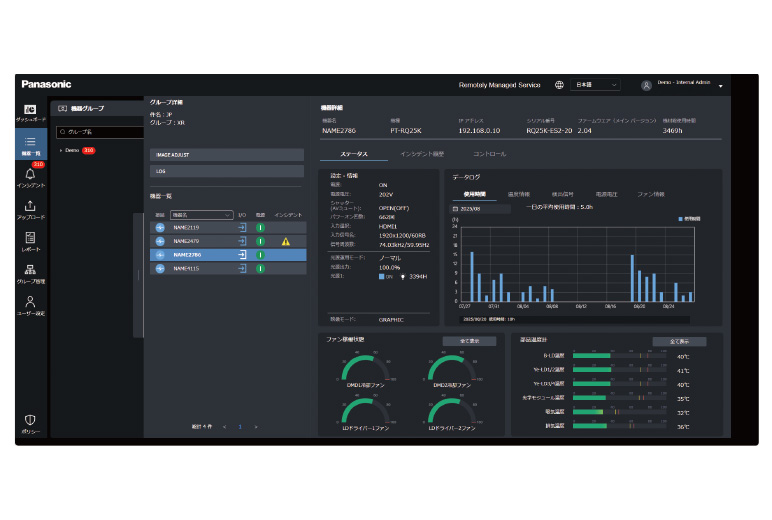This screenshot has width=772, height=520.
Task: Click the yellow warning icon for NAME2479
Action: point(285,241)
